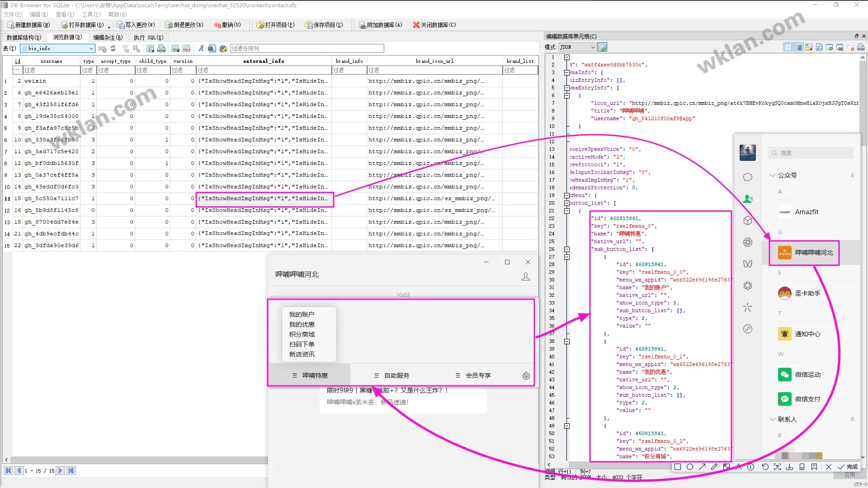The image size is (868, 488).
Task: Open the WeChat contacts sidebar icon
Action: pyautogui.click(x=748, y=199)
